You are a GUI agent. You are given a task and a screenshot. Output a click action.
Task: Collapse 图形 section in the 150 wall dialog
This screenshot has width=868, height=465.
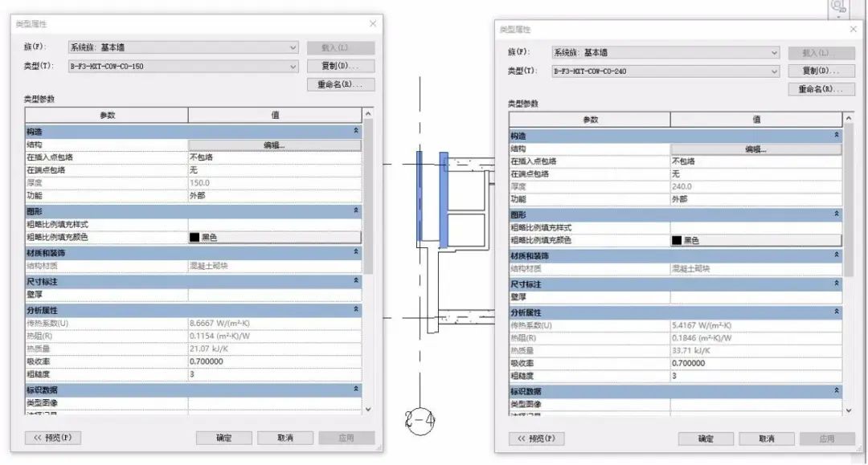coord(356,210)
